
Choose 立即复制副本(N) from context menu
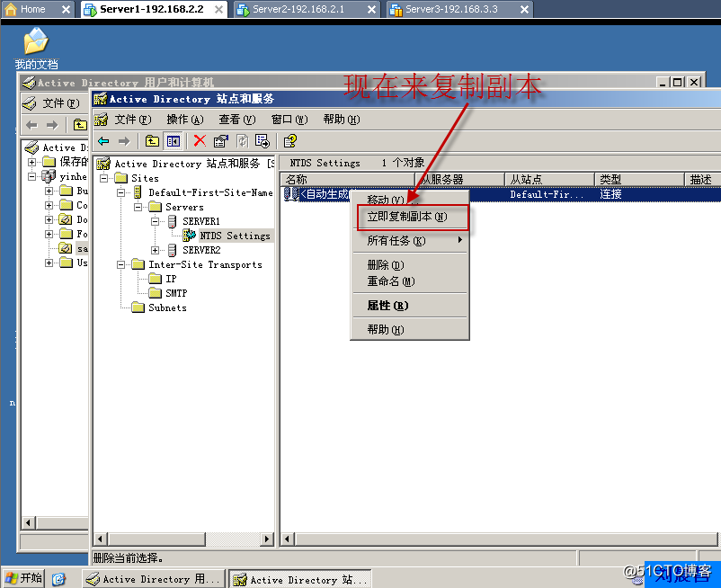tap(411, 217)
